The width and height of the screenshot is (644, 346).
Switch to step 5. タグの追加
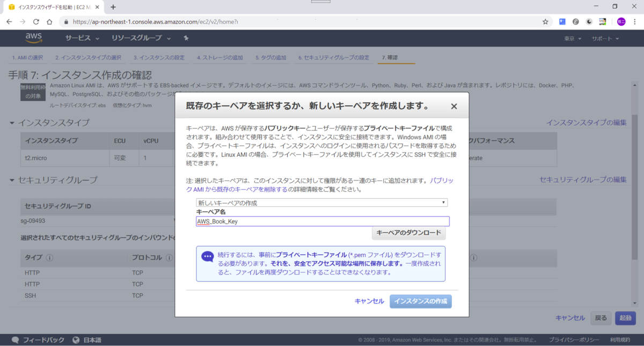270,57
